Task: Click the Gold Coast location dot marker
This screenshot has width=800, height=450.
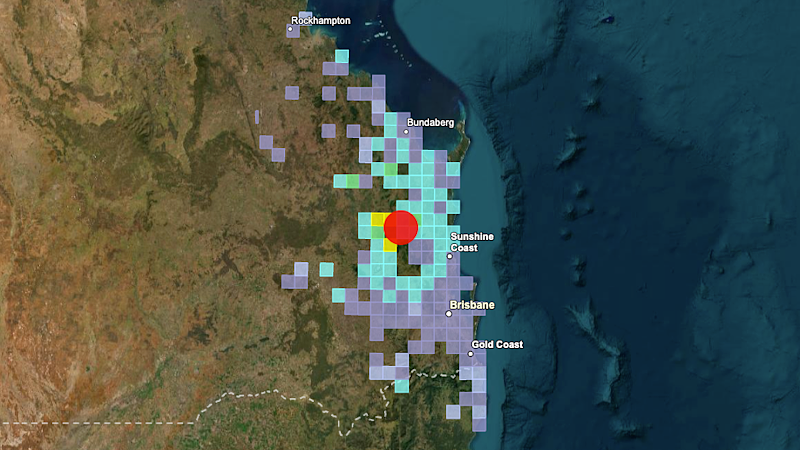Action: (470, 354)
